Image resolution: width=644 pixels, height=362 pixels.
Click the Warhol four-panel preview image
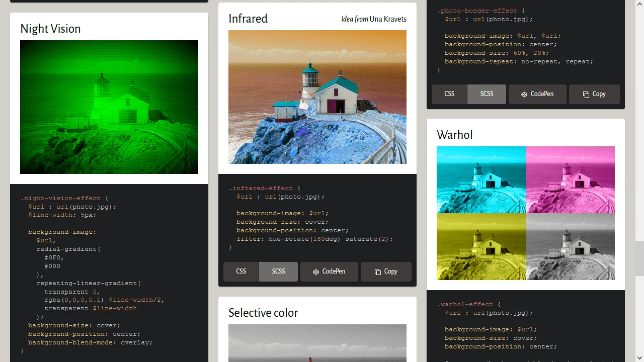coord(526,213)
